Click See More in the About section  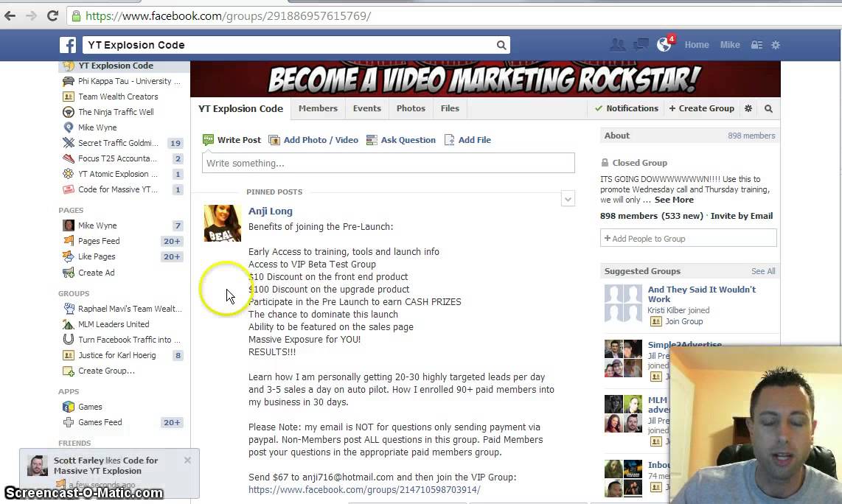[674, 200]
